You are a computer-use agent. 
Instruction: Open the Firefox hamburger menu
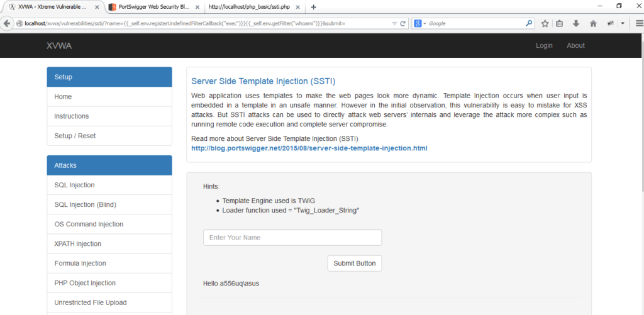click(639, 24)
